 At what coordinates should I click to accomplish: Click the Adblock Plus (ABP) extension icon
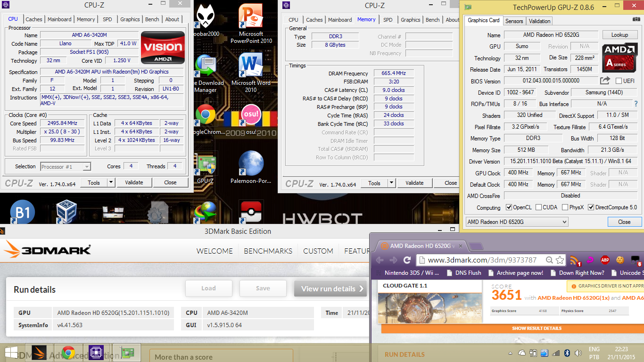[x=605, y=260]
